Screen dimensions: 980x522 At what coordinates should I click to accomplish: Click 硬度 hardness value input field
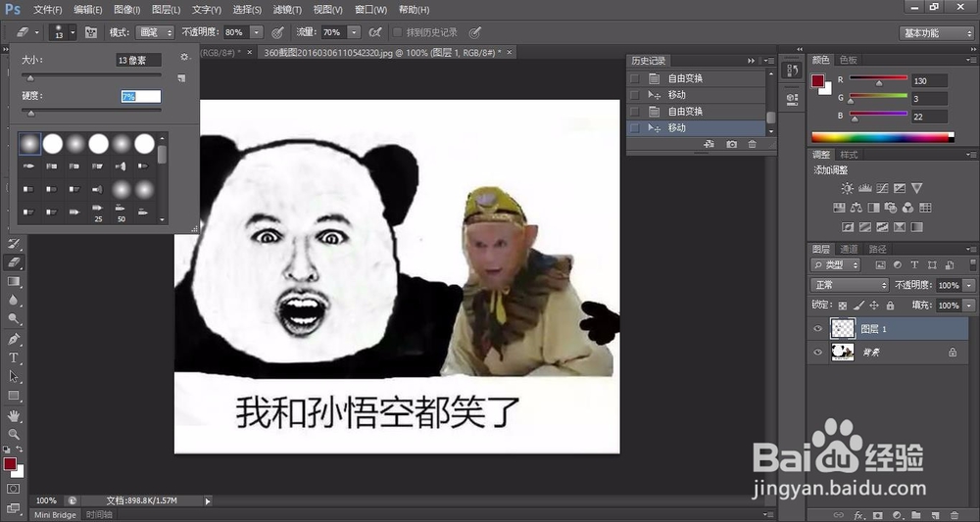[x=140, y=97]
